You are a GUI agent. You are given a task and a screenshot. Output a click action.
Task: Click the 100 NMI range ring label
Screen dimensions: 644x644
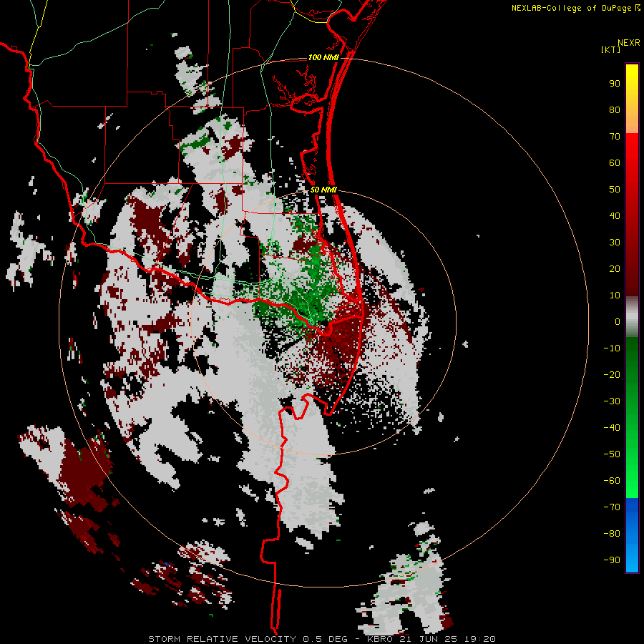pyautogui.click(x=323, y=57)
